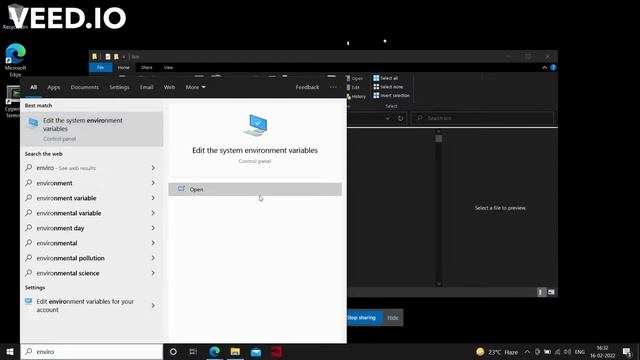This screenshot has height=360, width=640.
Task: Expand arrow beside 'environmental science'
Action: click(153, 273)
